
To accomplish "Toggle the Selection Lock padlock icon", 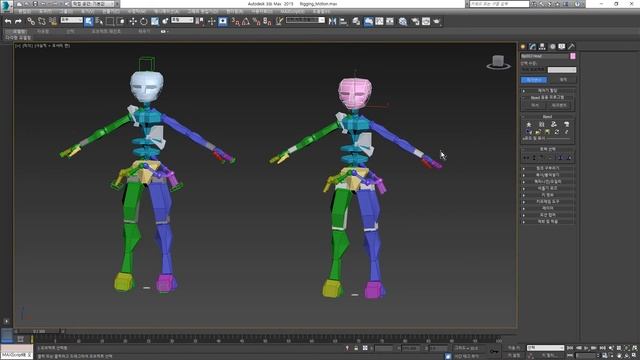I will (x=356, y=348).
